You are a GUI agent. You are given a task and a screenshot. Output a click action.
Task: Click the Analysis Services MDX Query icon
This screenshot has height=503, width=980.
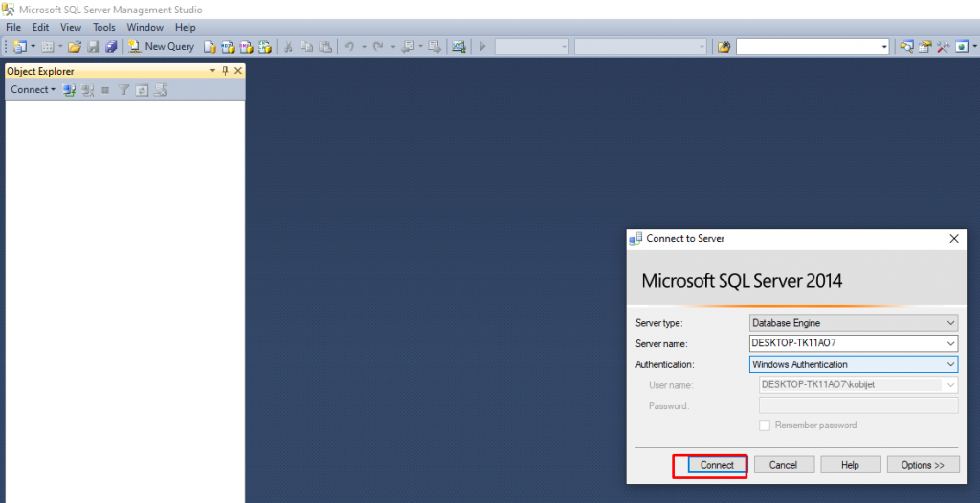click(x=228, y=46)
